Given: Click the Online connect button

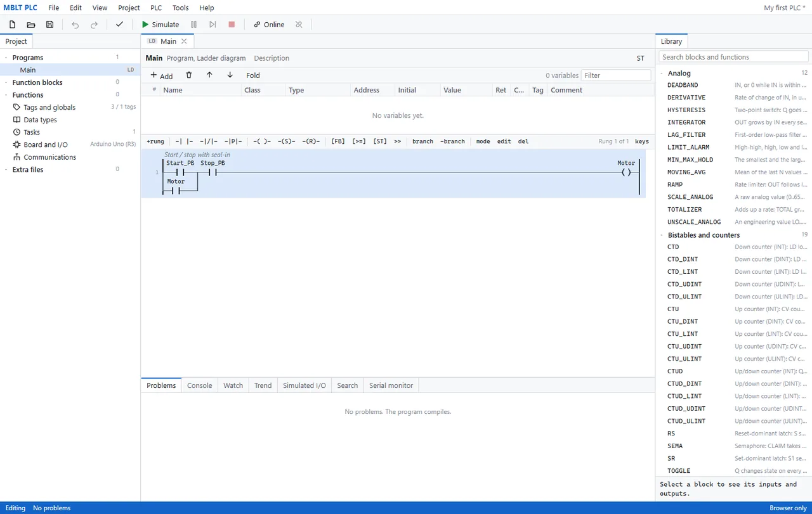Looking at the screenshot, I should (x=268, y=25).
